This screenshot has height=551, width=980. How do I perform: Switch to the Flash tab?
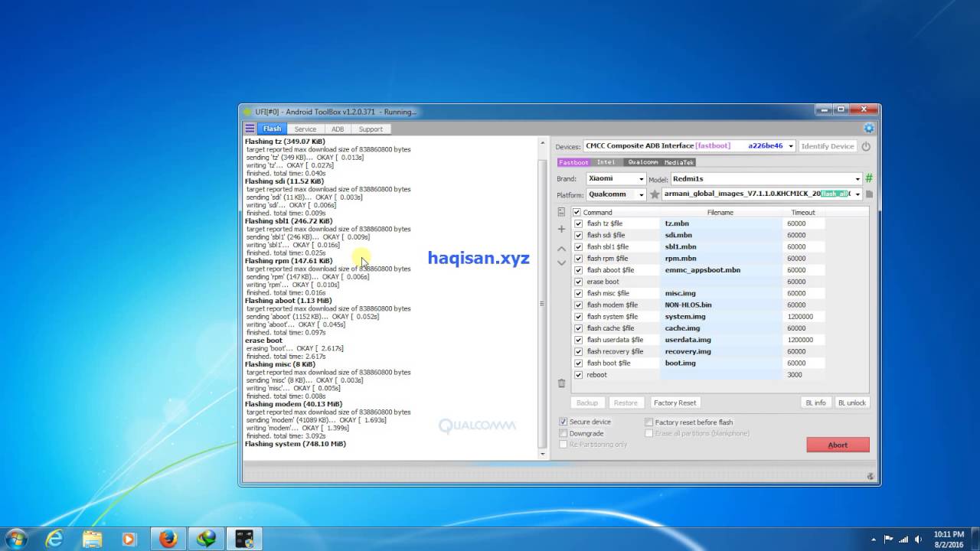pyautogui.click(x=272, y=129)
